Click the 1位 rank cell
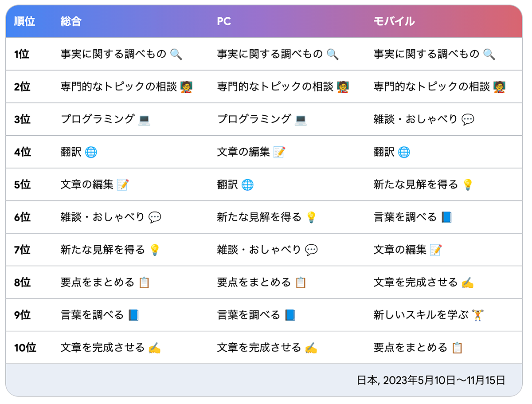 tap(22, 54)
